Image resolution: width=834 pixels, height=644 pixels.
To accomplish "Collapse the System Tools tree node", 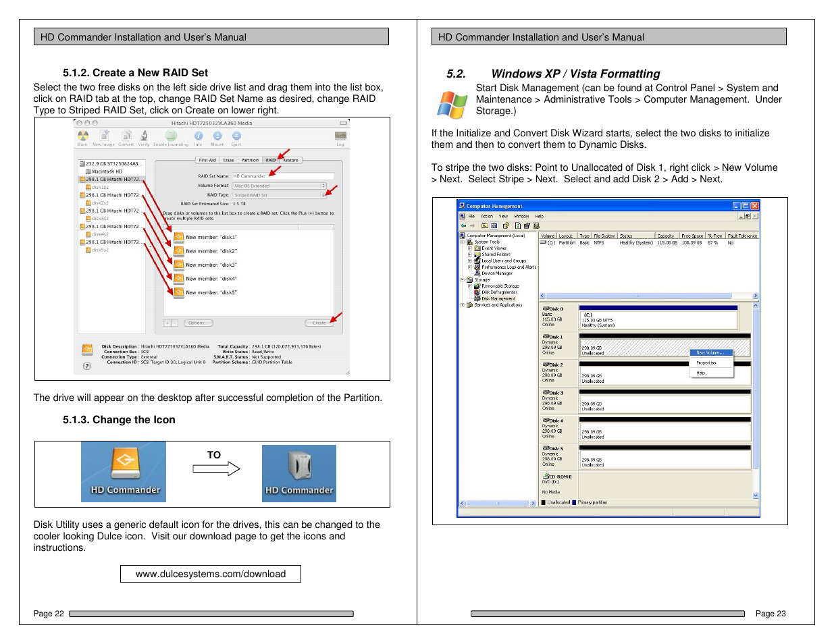I will pyautogui.click(x=463, y=242).
